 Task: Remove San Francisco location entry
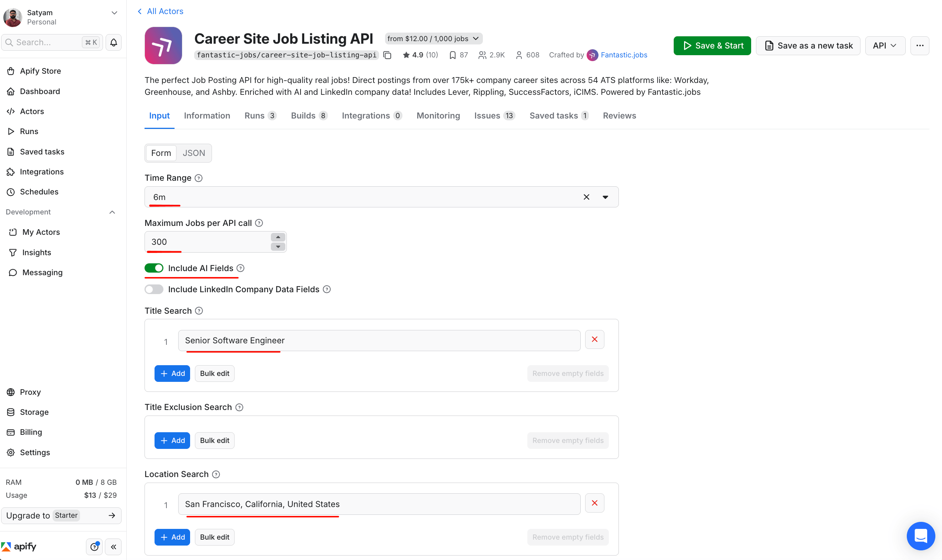pyautogui.click(x=595, y=503)
